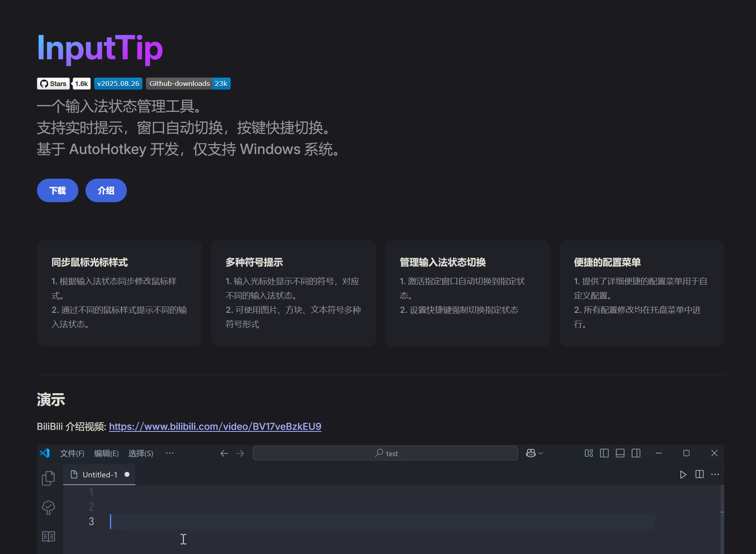Click line number 2 in the editor
756x554 pixels.
(x=91, y=507)
